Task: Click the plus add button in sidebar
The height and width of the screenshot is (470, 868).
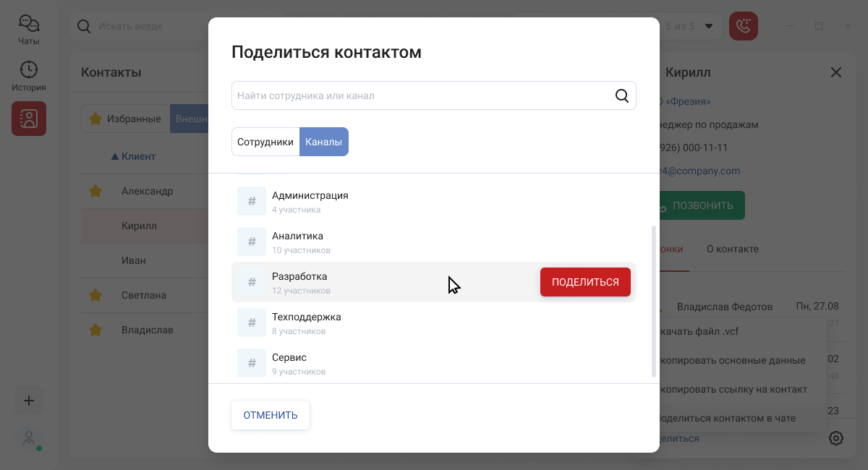Action: click(x=29, y=401)
